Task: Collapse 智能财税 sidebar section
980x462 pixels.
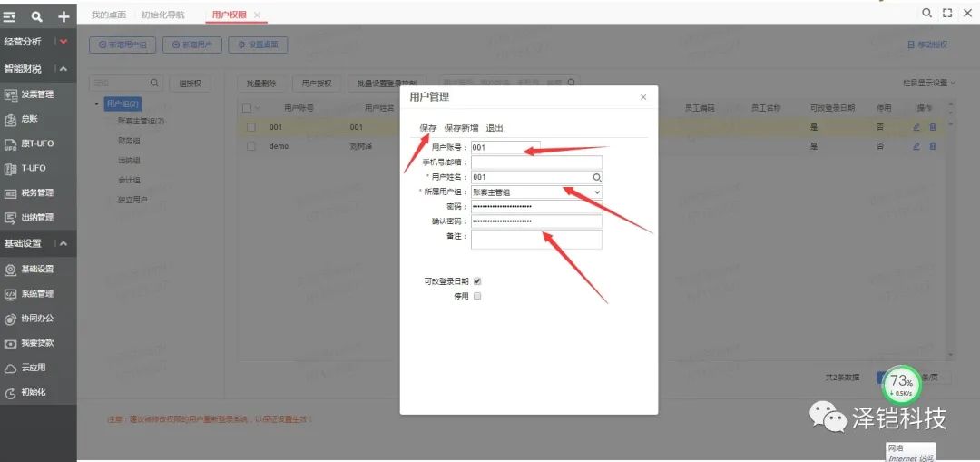Action: coord(64,69)
